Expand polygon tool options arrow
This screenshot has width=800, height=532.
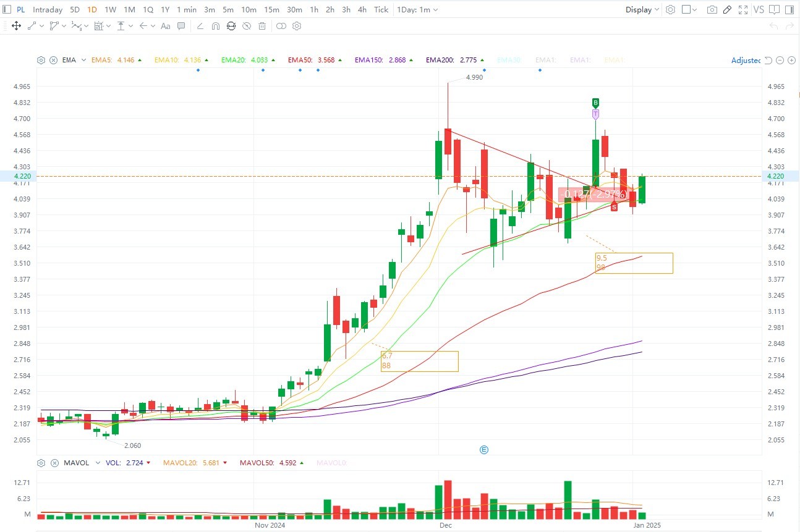click(x=63, y=26)
